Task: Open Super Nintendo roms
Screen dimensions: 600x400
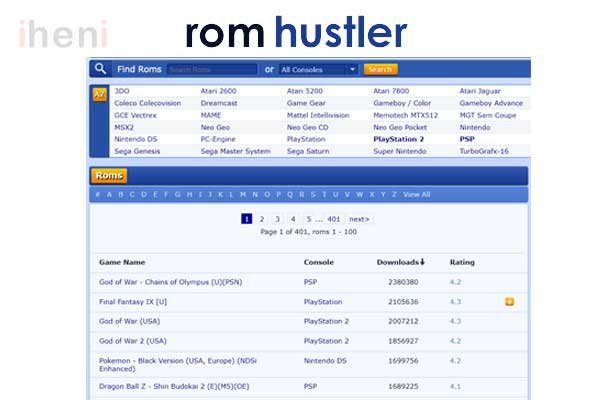Action: pos(399,152)
